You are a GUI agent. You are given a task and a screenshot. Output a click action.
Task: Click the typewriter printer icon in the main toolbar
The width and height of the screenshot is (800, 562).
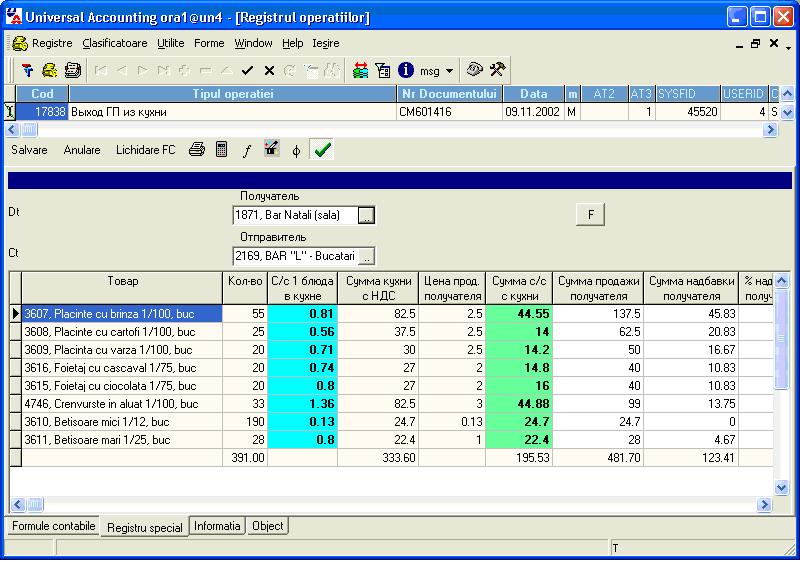pyautogui.click(x=72, y=70)
